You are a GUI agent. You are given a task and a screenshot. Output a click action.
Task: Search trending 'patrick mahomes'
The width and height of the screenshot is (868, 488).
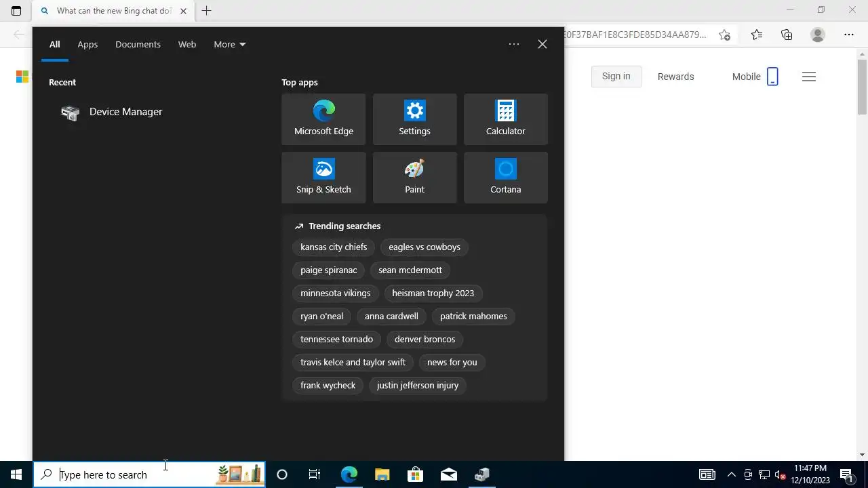(x=473, y=316)
